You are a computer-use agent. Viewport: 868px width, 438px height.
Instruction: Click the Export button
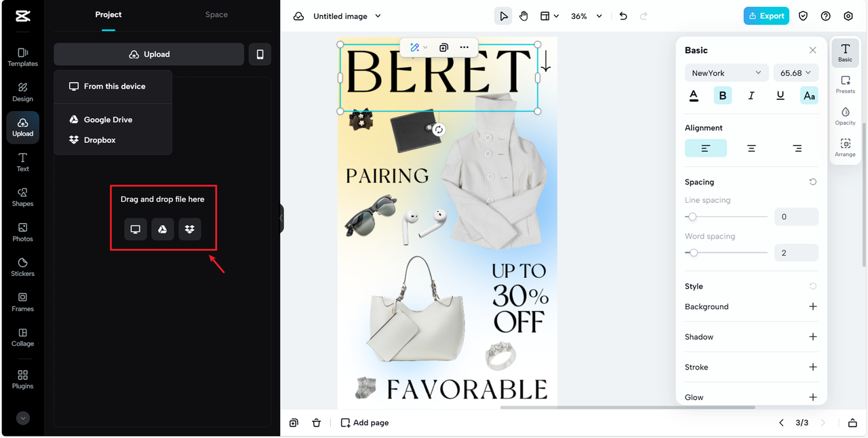coord(766,16)
